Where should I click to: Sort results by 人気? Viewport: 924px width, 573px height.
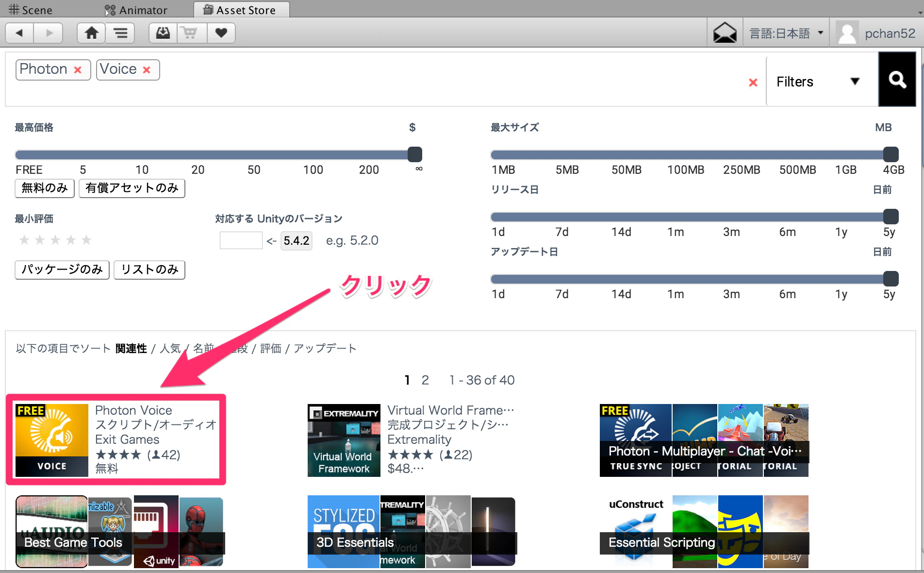coord(170,349)
